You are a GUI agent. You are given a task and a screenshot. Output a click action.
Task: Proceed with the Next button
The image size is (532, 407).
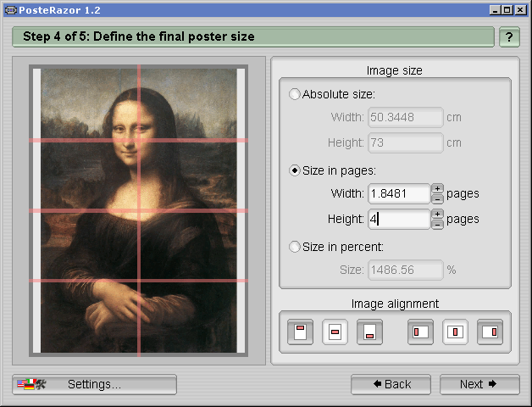point(479,385)
